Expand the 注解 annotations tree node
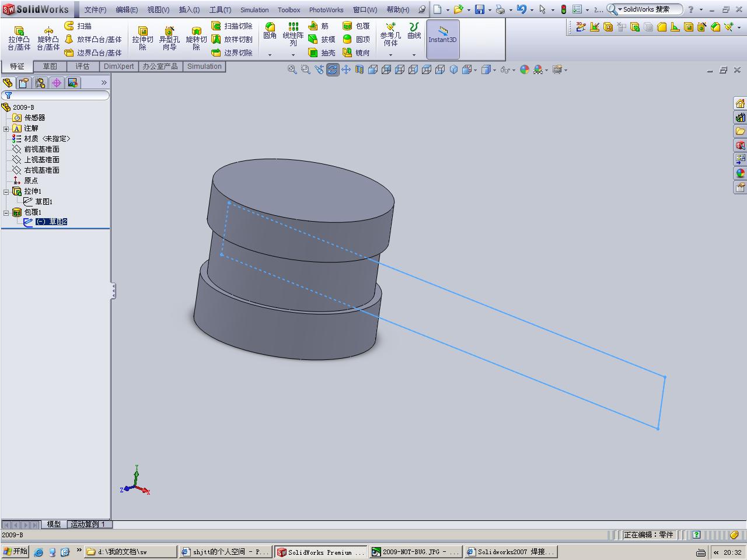 6,128
